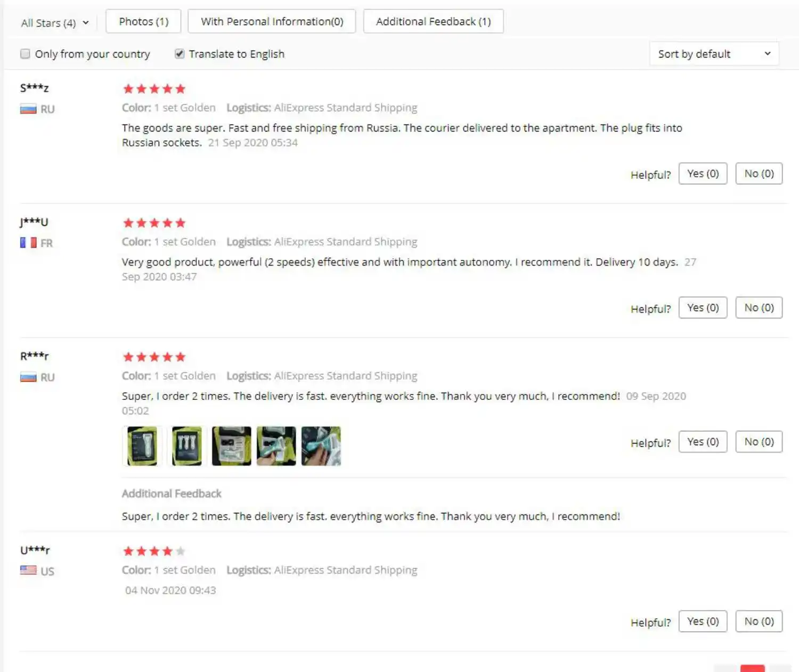Open the third review photo thumbnail
The image size is (799, 672).
pyautogui.click(x=231, y=446)
